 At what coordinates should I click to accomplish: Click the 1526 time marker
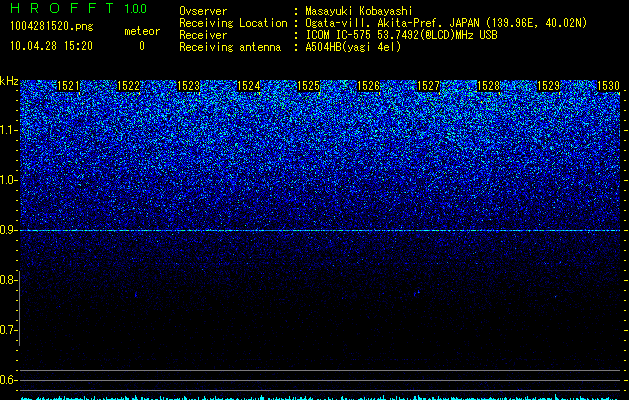point(368,86)
